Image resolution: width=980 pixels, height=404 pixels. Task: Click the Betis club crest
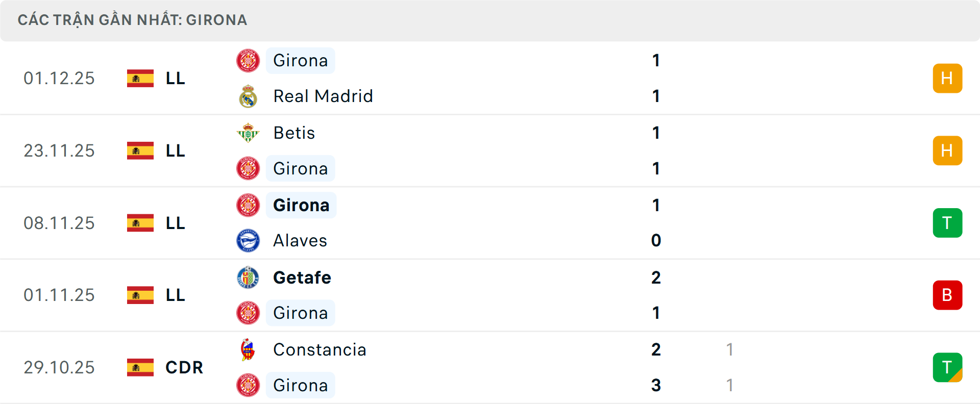pyautogui.click(x=248, y=133)
